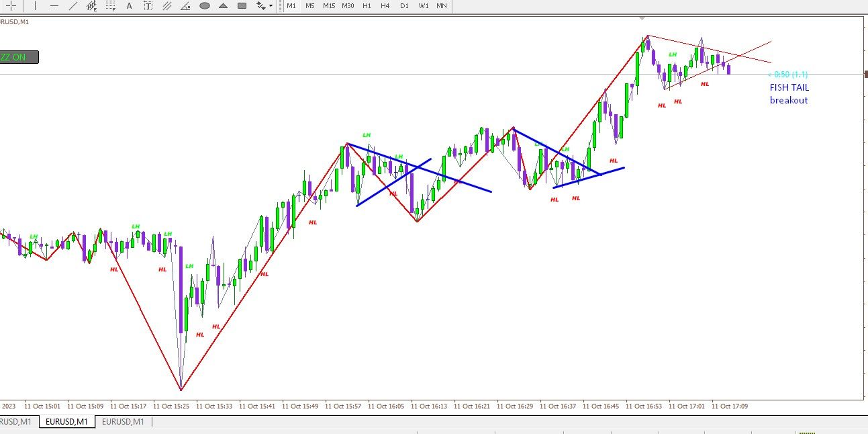Click time axis label '11 Oct 15:57'
The image size is (868, 434).
pyautogui.click(x=343, y=406)
